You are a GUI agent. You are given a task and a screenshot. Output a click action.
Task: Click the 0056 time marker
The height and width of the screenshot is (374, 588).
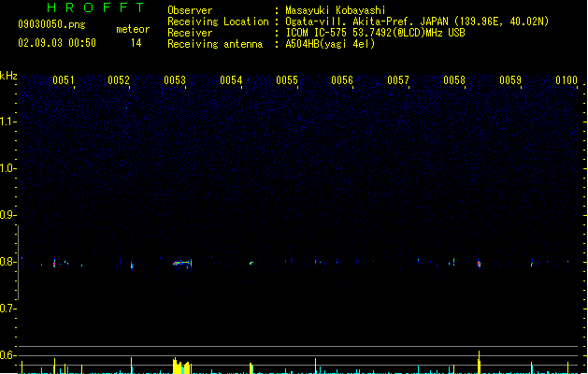pos(342,80)
